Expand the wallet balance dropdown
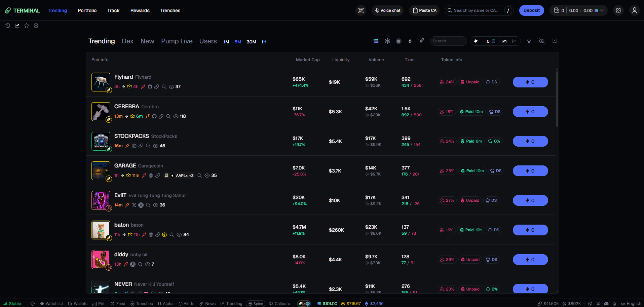 coord(578,10)
